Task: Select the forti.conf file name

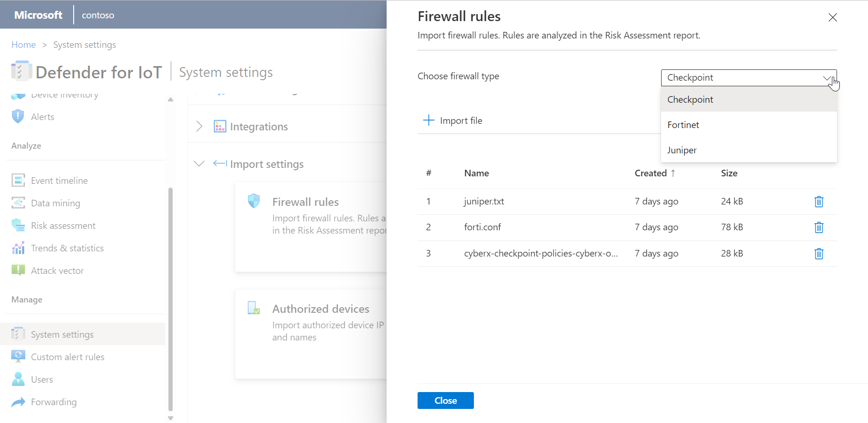Action: point(482,227)
